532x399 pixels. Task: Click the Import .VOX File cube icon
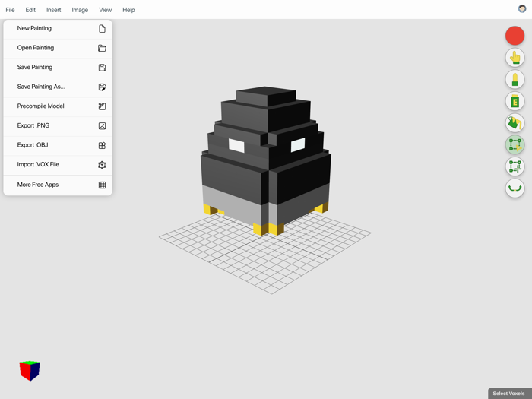click(102, 165)
